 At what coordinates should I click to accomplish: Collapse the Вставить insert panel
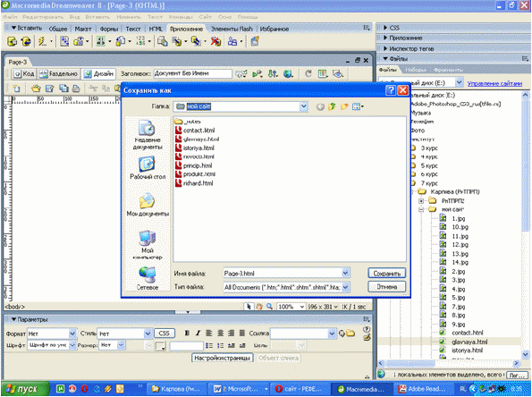coord(14,28)
